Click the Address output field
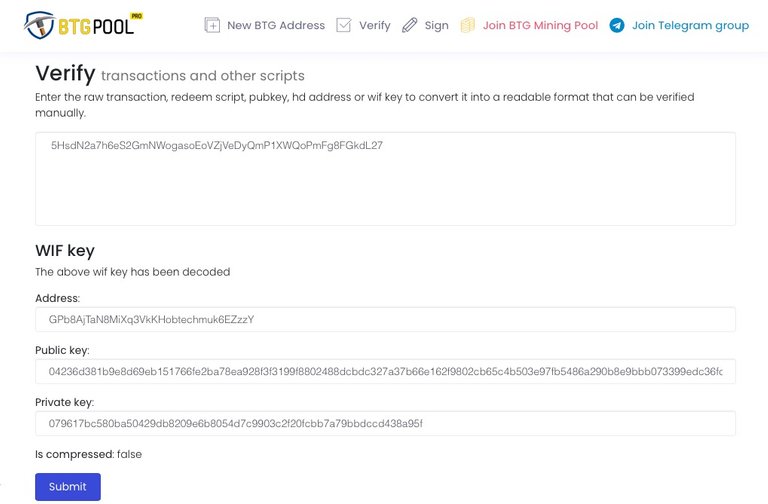The height and width of the screenshot is (504, 768). point(385,319)
